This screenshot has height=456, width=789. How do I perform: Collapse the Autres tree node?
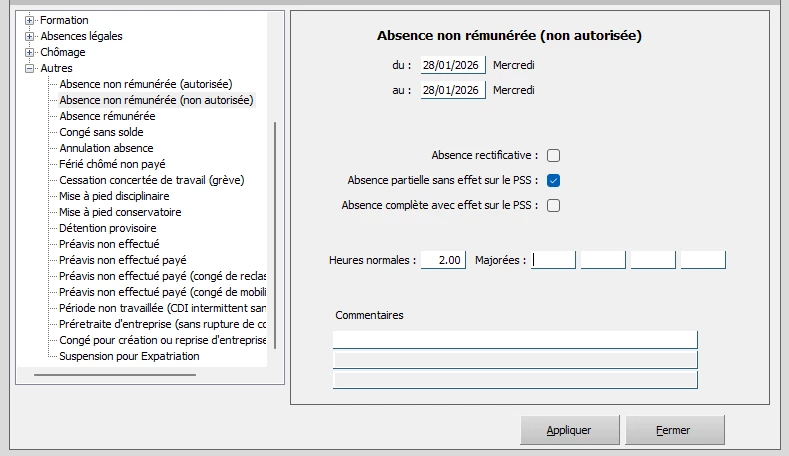click(30, 68)
